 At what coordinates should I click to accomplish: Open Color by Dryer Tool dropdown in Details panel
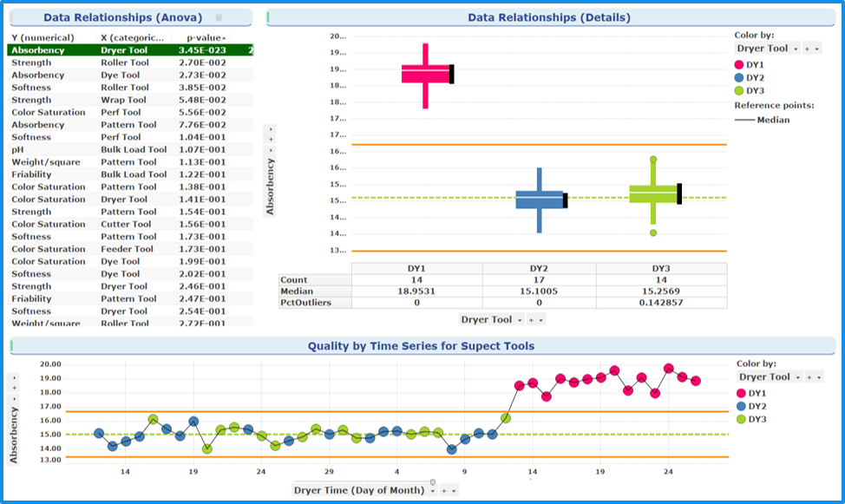768,49
